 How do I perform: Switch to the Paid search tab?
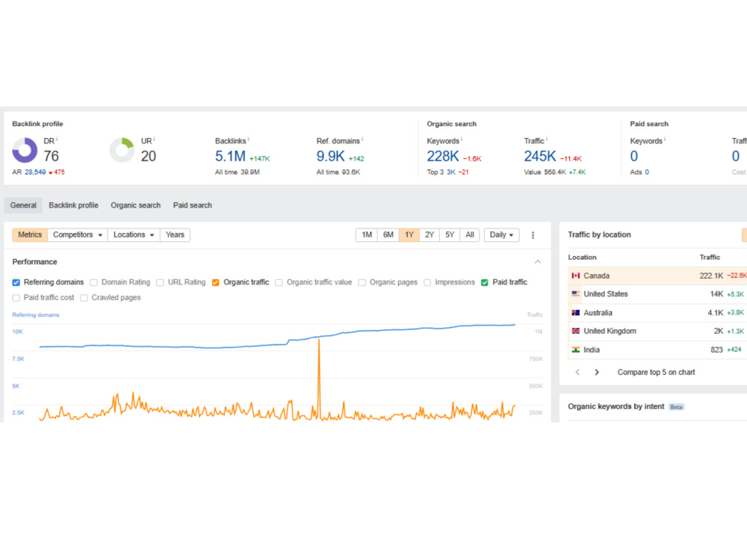[193, 205]
